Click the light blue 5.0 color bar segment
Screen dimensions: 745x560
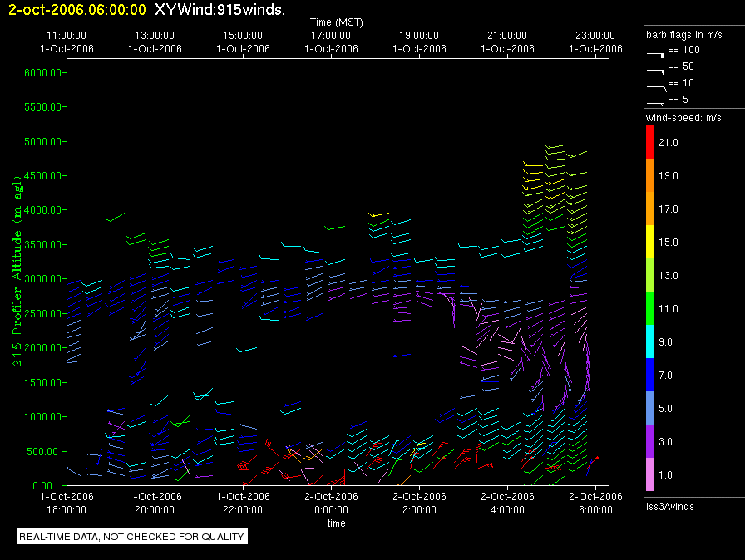point(650,408)
